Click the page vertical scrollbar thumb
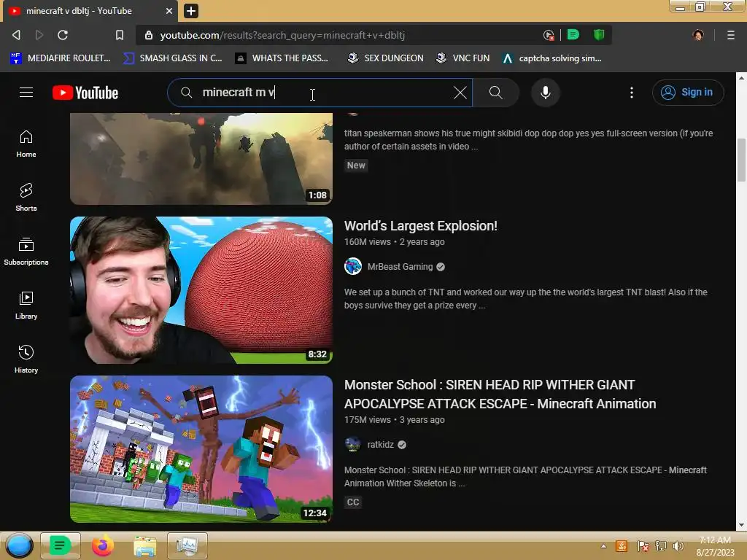 741,160
